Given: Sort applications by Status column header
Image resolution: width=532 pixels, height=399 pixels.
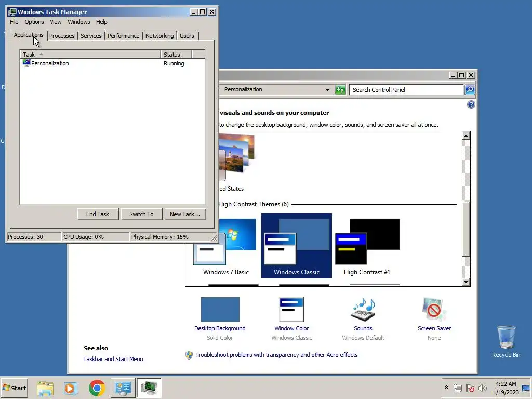Looking at the screenshot, I should [177, 54].
